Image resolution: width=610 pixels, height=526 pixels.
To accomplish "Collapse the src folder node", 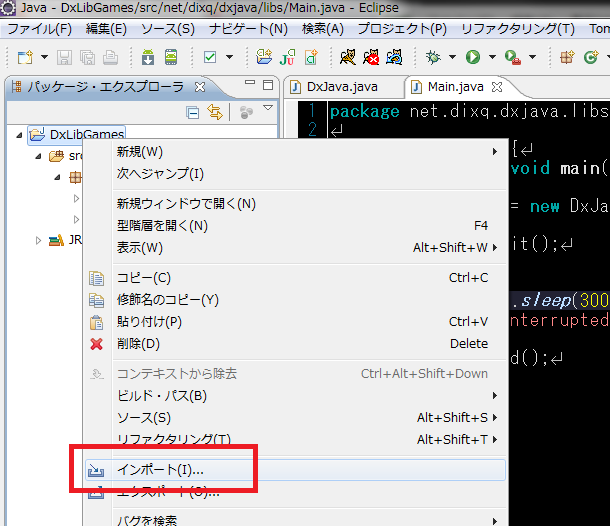I will (38, 157).
